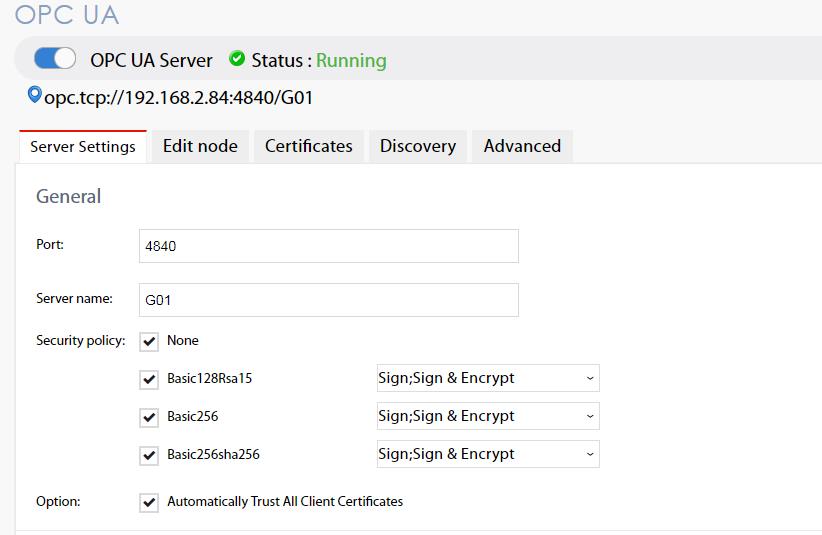Open the Advanced tab
The image size is (822, 535).
coord(522,146)
